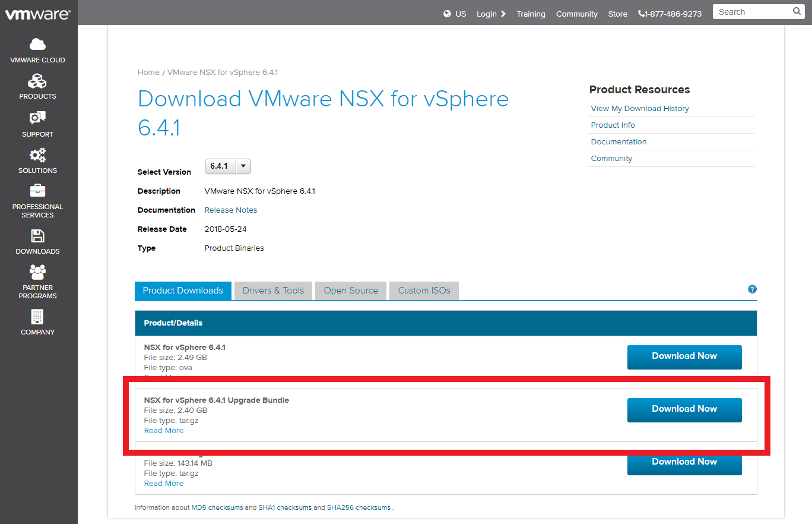Open the help question mark icon
The width and height of the screenshot is (812, 524).
[x=752, y=289]
